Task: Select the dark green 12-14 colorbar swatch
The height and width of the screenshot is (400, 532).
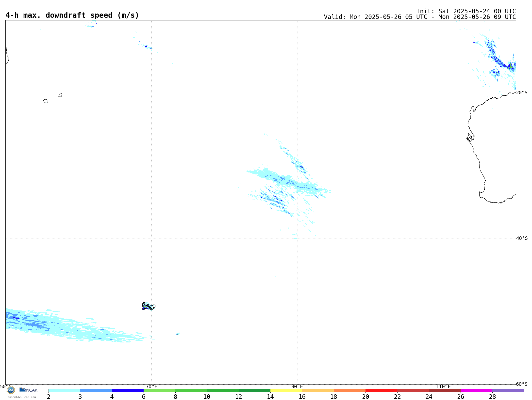Action: (x=254, y=391)
